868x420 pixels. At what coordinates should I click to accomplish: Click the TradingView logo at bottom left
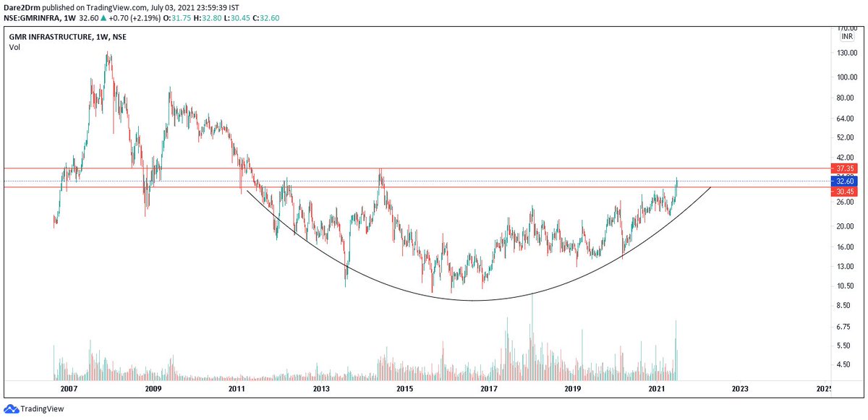(x=33, y=409)
